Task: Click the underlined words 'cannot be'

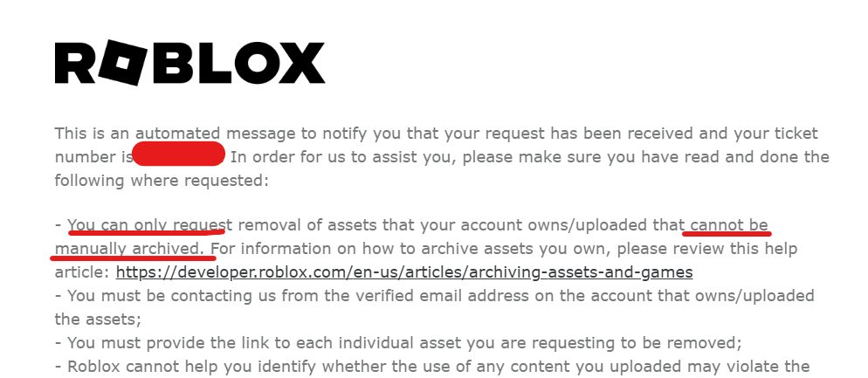Action: (729, 225)
